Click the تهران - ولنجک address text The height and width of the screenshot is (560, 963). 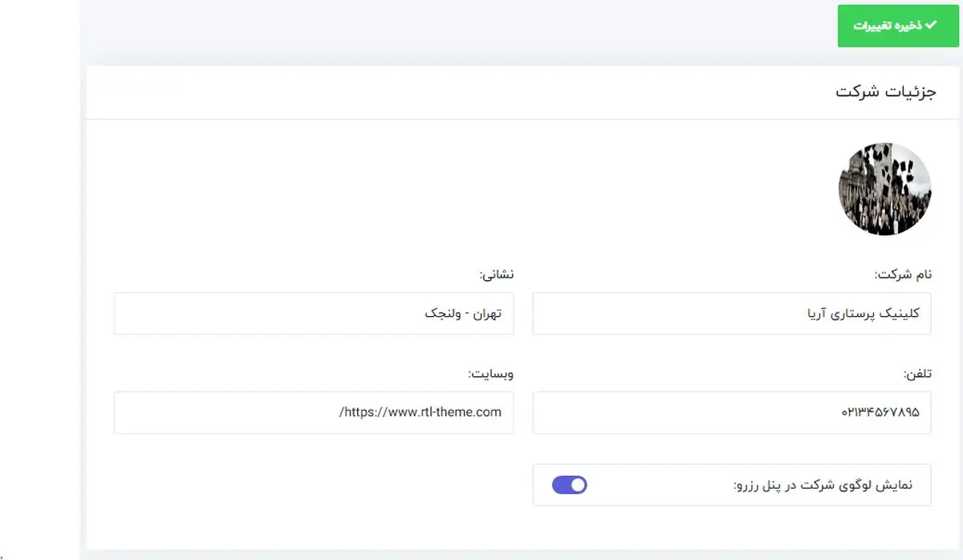pos(462,313)
